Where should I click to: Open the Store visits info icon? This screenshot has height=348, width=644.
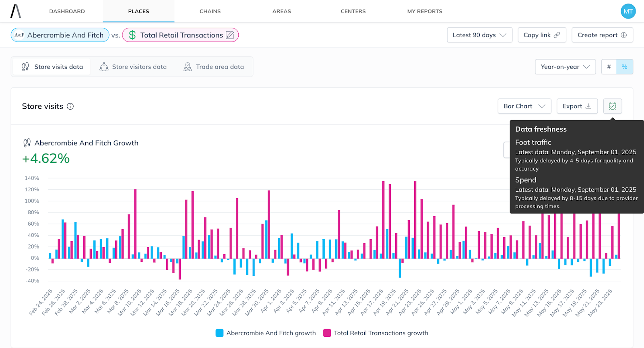70,106
